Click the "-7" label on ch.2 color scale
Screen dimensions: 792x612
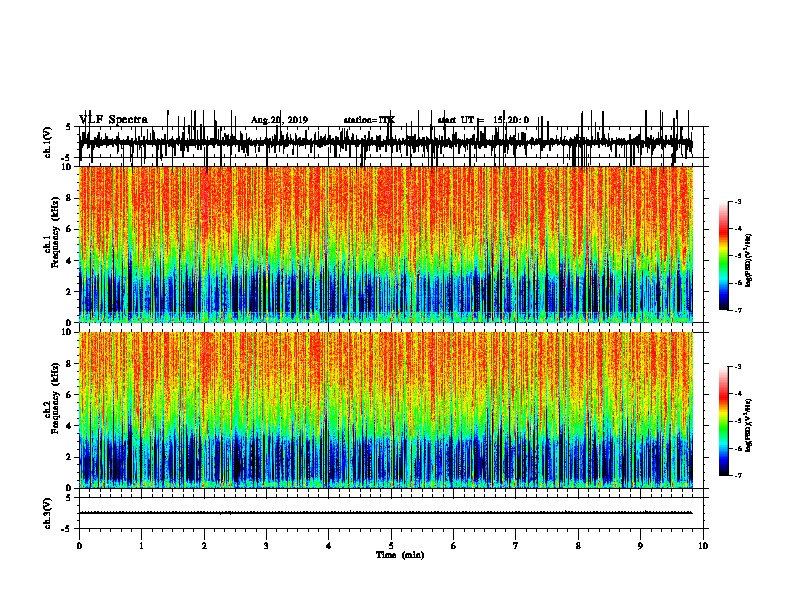tap(738, 475)
